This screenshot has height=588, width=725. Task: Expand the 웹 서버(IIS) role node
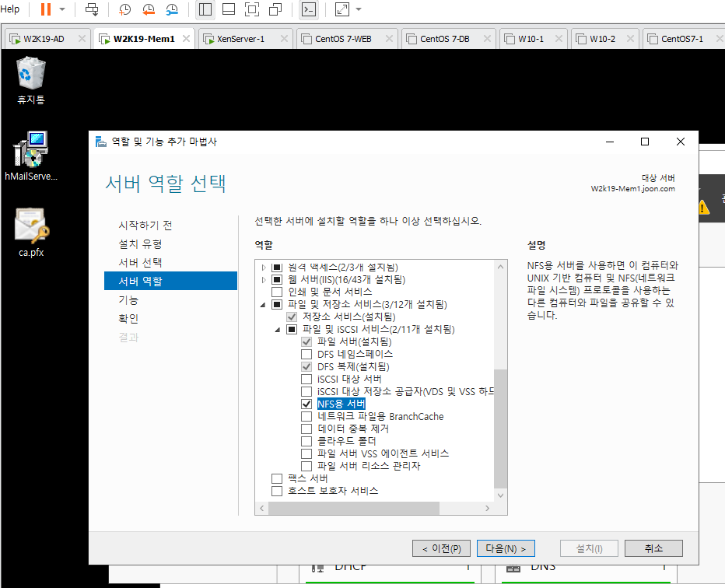point(264,280)
